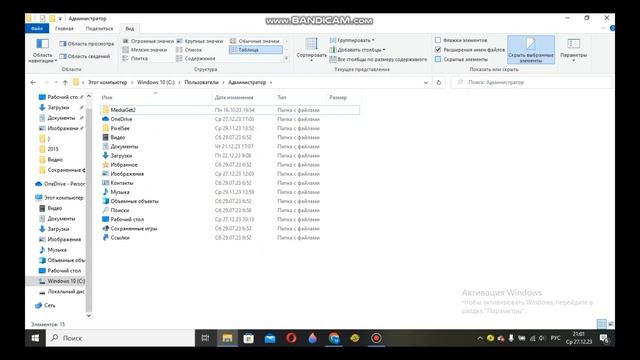Switch layout to Содержимое
640x360 pixels.
point(196,58)
